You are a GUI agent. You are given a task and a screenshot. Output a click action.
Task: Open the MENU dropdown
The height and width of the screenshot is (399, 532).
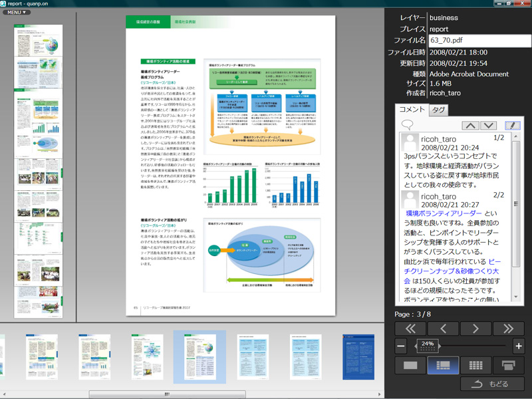[17, 12]
